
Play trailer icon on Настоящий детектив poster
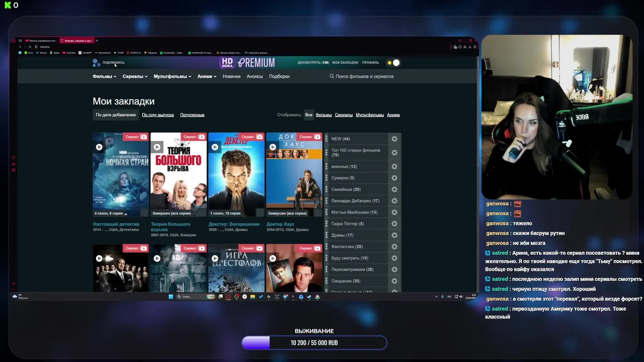pos(99,147)
